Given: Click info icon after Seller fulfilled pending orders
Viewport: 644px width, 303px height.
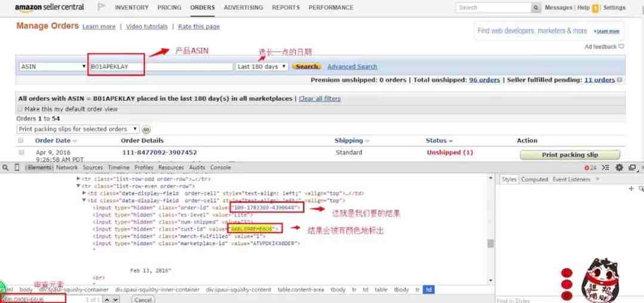Looking at the screenshot, I should tap(620, 80).
